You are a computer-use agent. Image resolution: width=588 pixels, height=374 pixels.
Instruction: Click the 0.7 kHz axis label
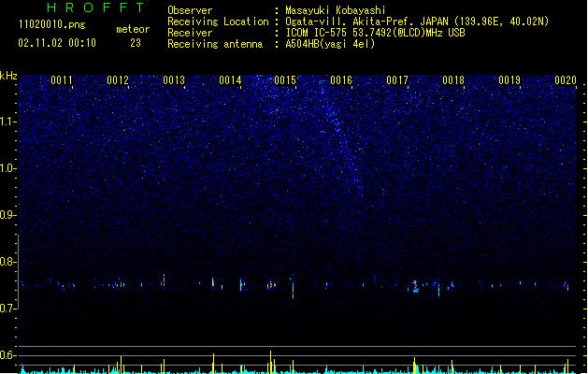(8, 309)
